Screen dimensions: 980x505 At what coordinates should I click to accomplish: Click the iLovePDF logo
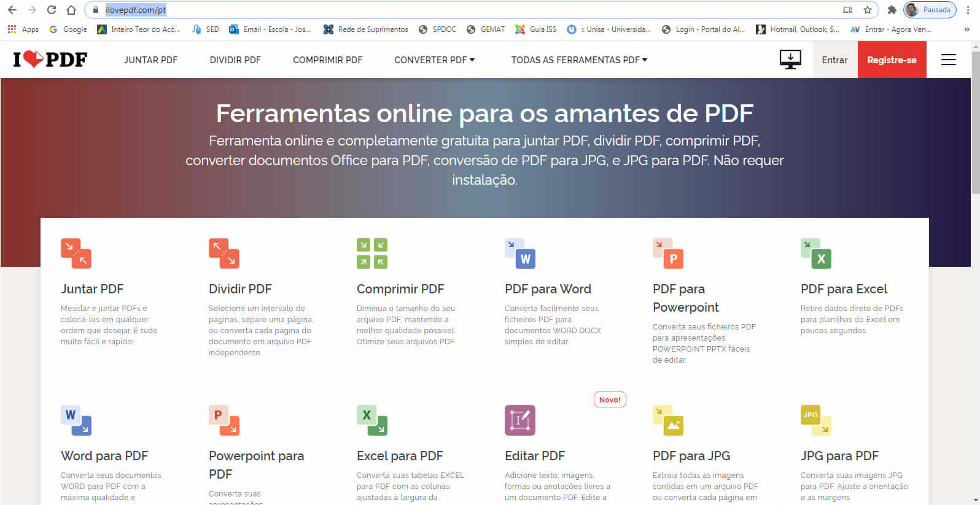click(50, 60)
